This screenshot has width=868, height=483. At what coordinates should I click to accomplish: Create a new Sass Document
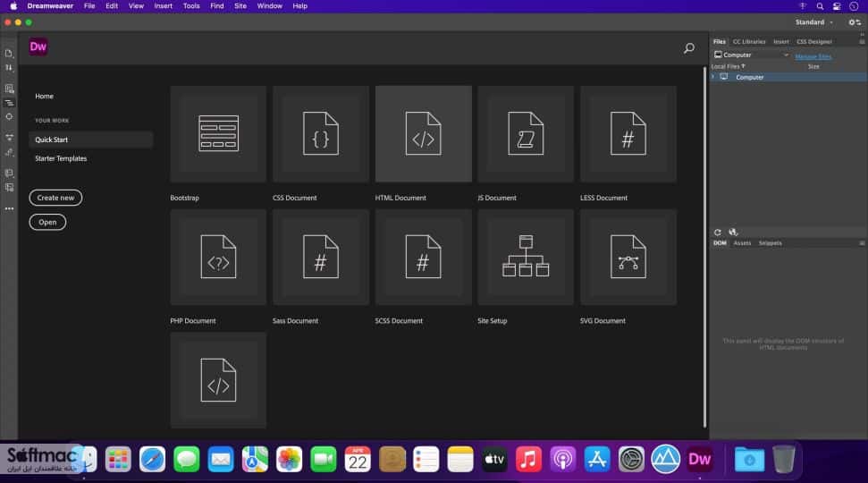(x=321, y=257)
